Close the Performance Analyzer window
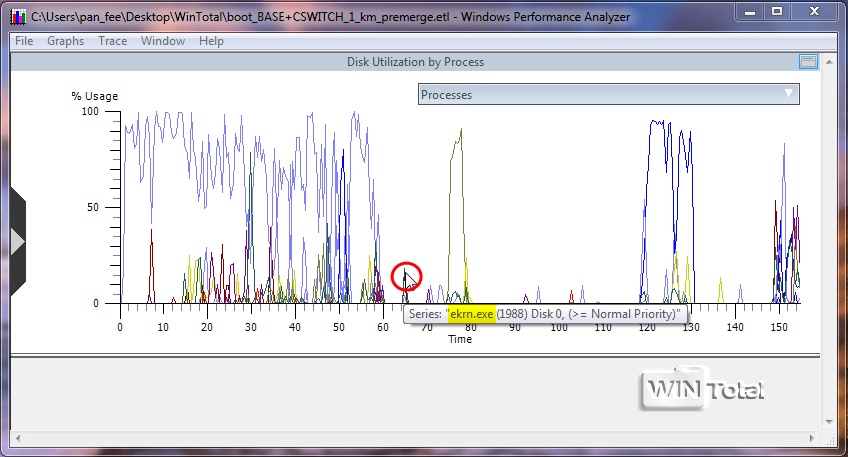 click(814, 11)
